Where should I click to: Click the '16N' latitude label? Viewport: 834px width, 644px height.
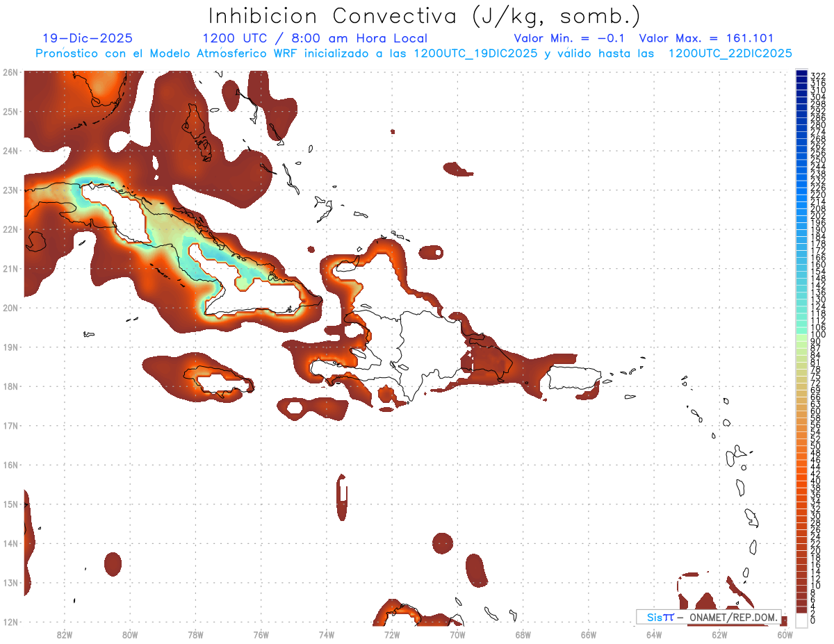(10, 465)
